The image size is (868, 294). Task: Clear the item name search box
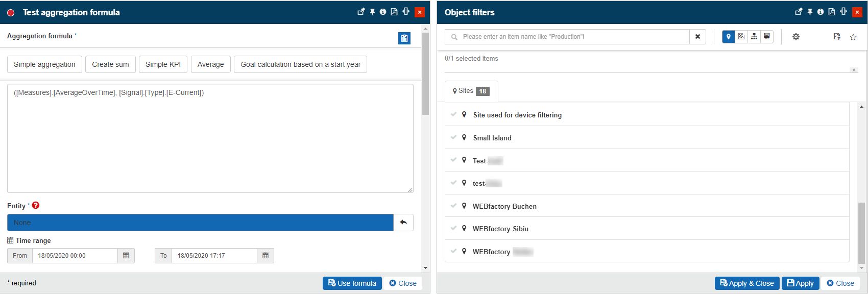(697, 37)
